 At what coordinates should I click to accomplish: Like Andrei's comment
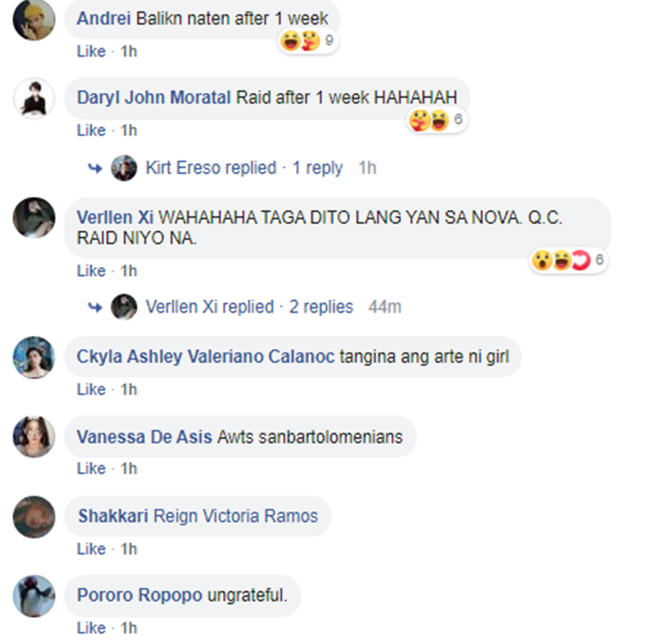[91, 51]
